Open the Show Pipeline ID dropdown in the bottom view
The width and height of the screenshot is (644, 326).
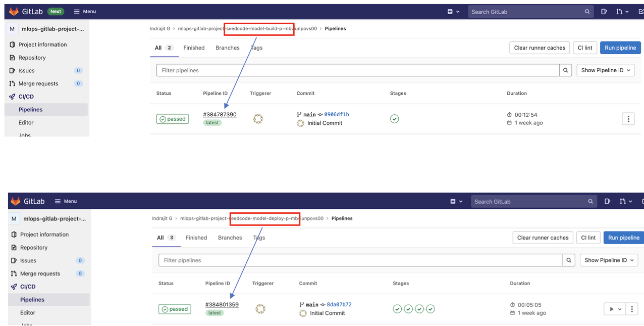coord(609,260)
